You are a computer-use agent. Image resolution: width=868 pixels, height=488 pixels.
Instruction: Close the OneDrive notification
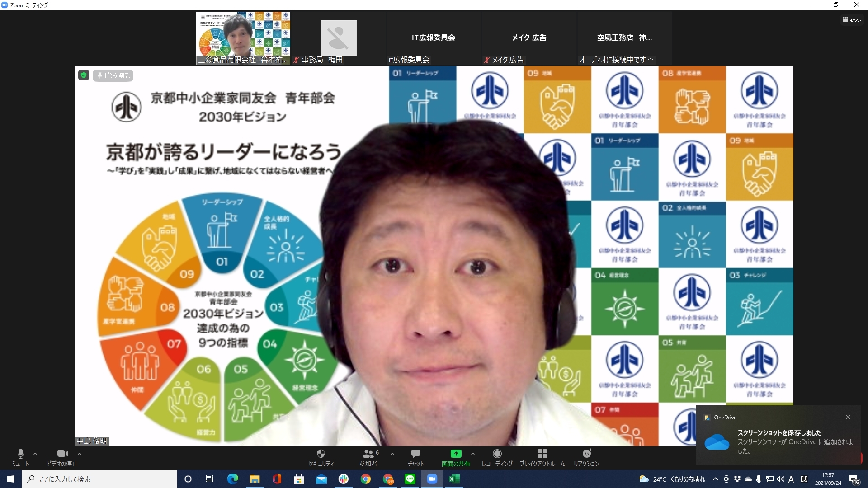point(848,417)
